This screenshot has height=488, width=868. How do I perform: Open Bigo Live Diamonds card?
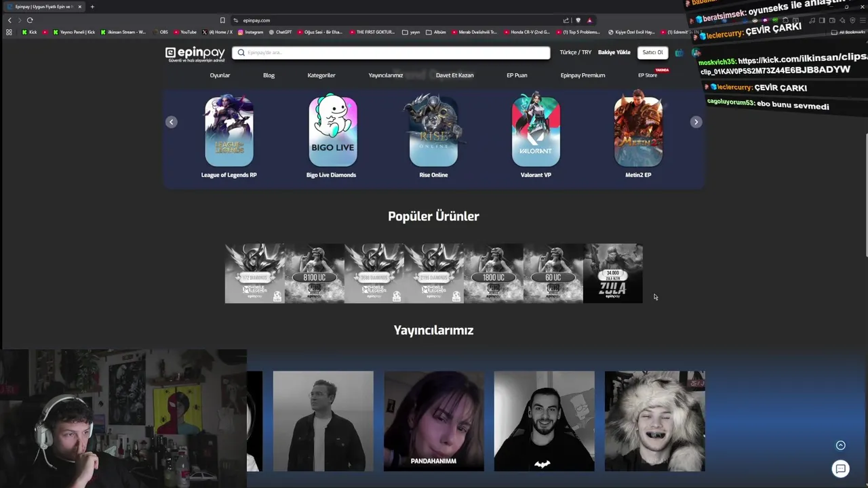click(x=332, y=136)
